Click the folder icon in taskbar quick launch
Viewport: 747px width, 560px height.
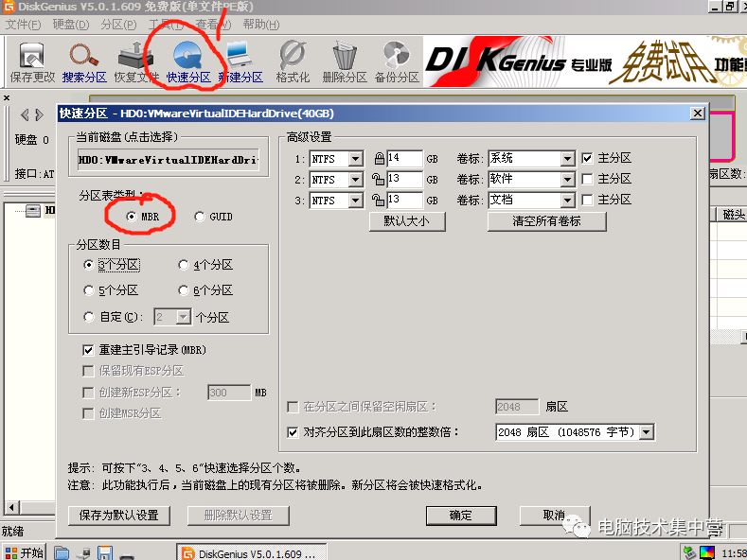62,552
